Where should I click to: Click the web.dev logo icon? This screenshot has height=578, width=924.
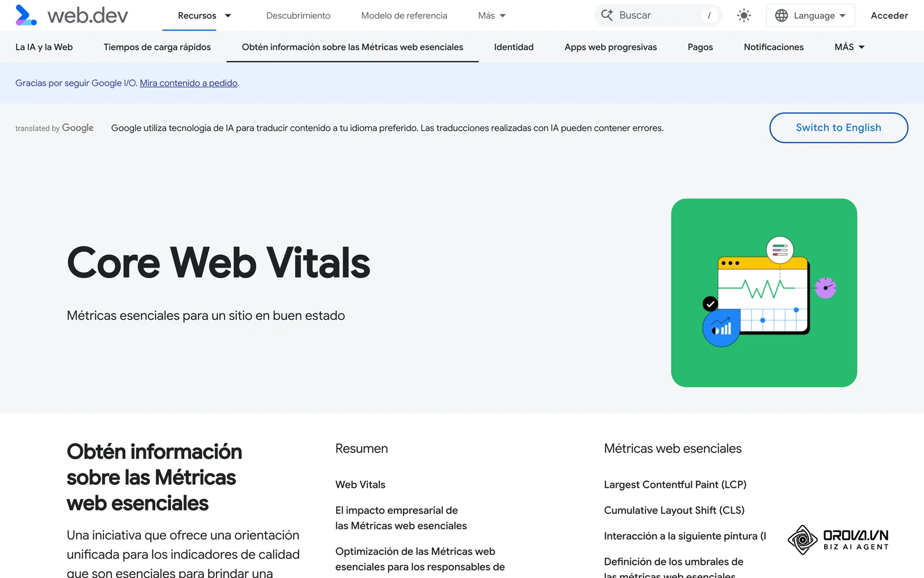(26, 15)
